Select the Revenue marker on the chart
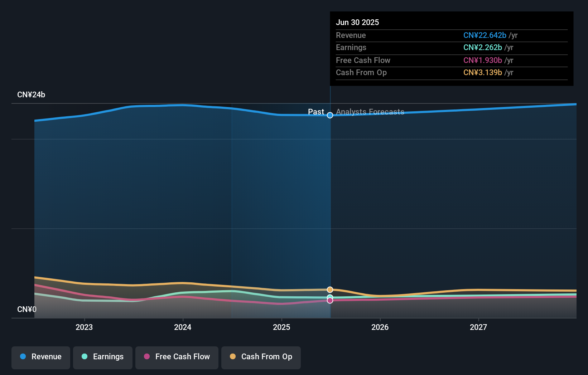Image resolution: width=588 pixels, height=375 pixels. tap(330, 115)
